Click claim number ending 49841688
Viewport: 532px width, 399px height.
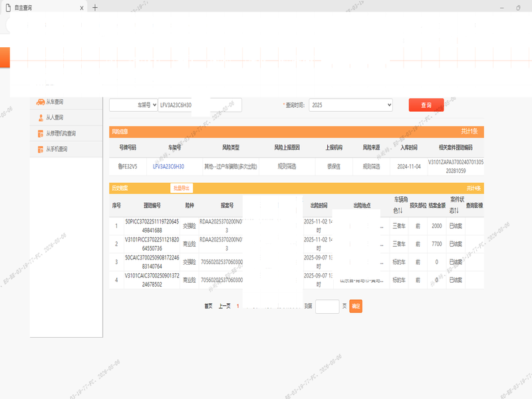coord(152,226)
